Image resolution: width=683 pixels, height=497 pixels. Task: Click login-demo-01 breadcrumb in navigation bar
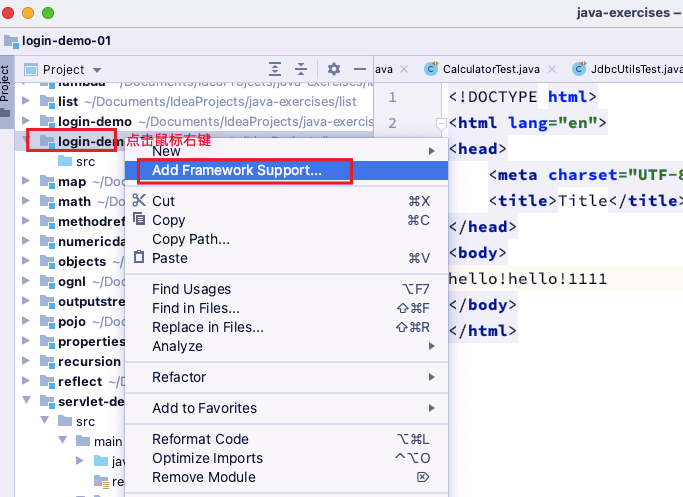66,41
